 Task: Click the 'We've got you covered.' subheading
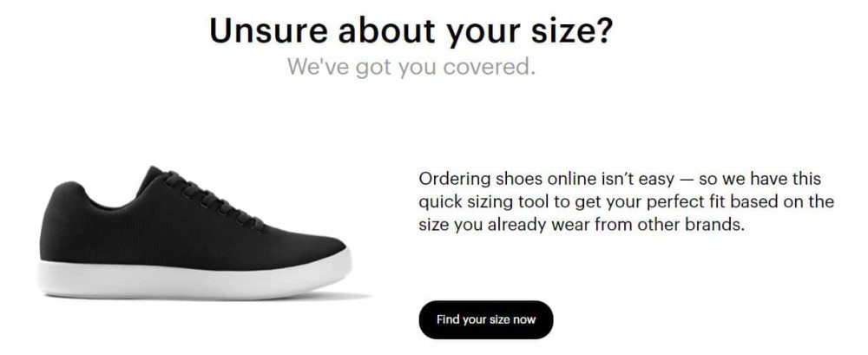[x=411, y=67]
